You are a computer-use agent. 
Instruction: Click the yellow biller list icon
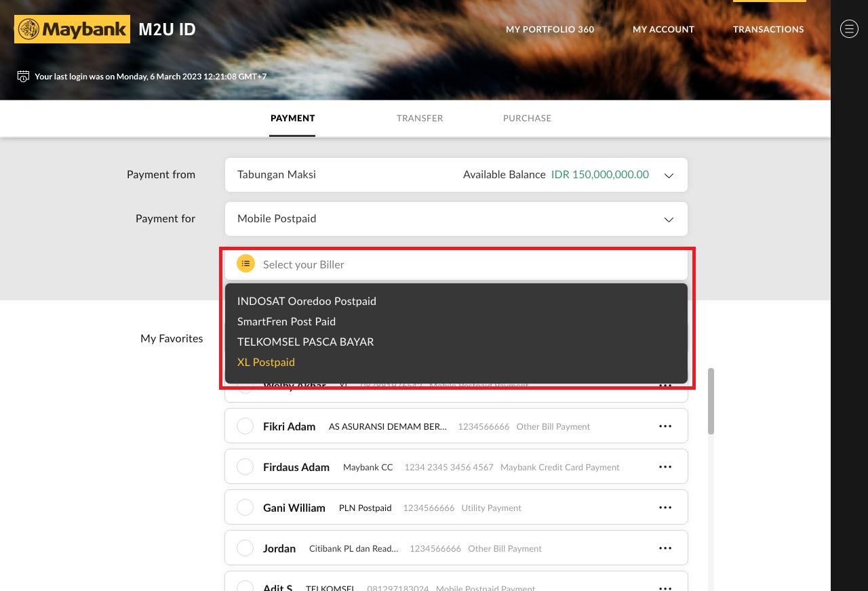(245, 264)
